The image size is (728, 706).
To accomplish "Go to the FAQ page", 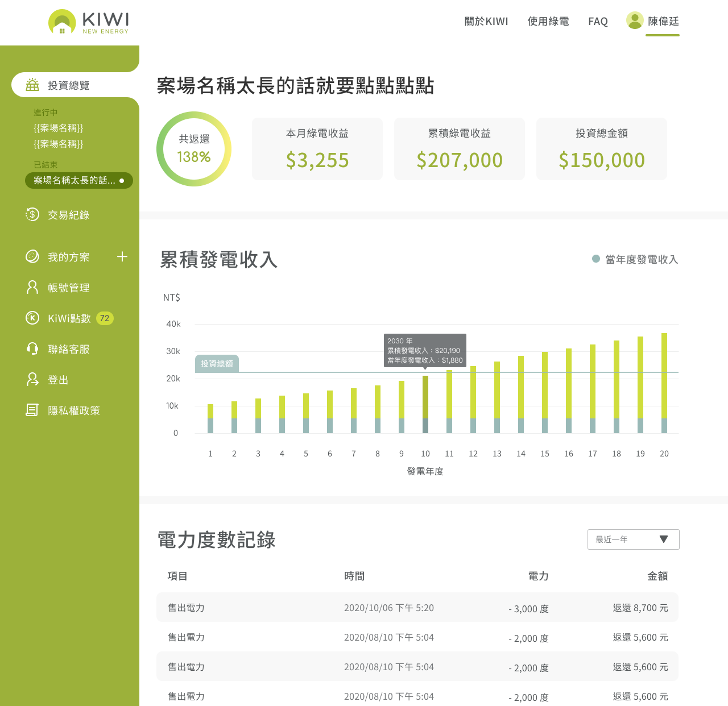I will point(598,22).
